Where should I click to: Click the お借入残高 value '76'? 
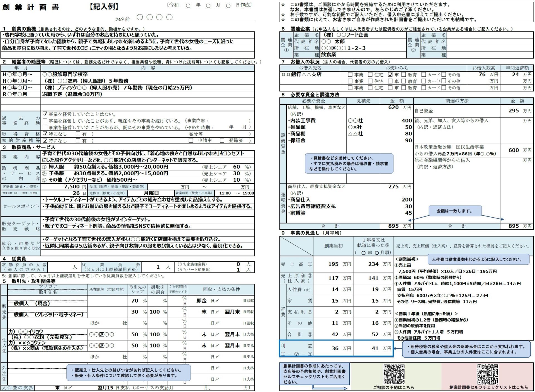(x=482, y=74)
